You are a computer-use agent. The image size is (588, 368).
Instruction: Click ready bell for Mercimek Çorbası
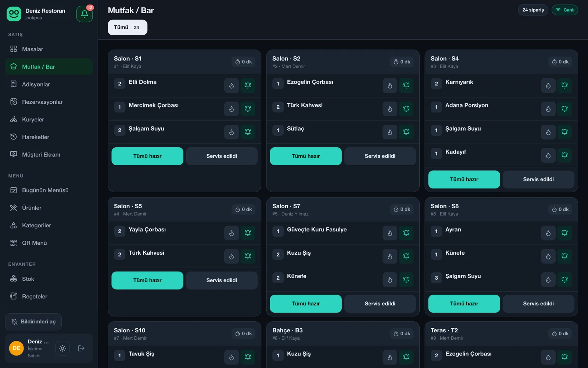coord(248,109)
